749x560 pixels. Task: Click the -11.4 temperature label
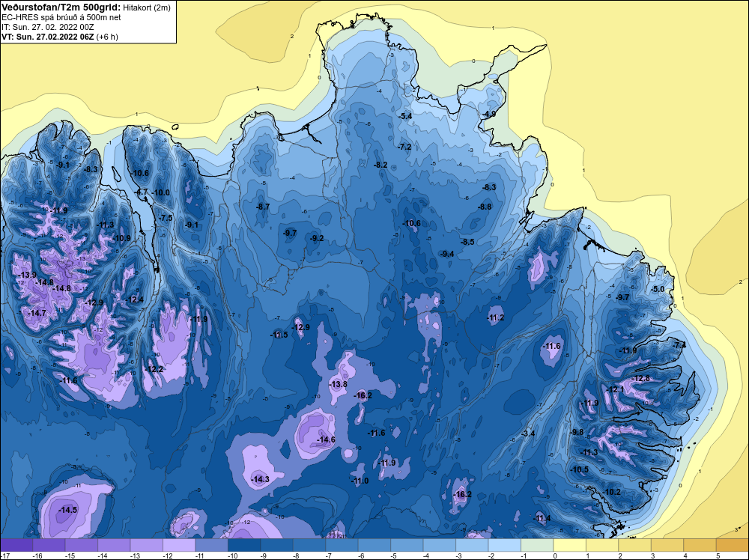click(x=542, y=519)
